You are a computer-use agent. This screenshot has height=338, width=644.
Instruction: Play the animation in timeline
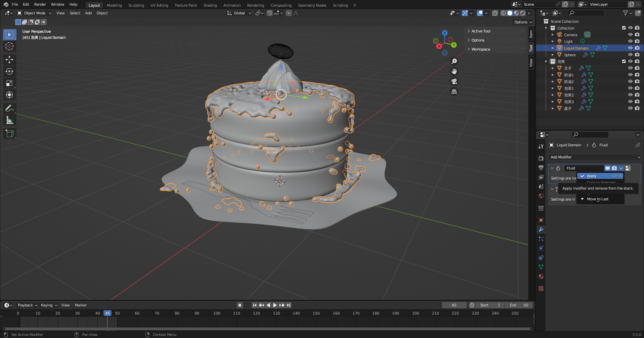275,305
